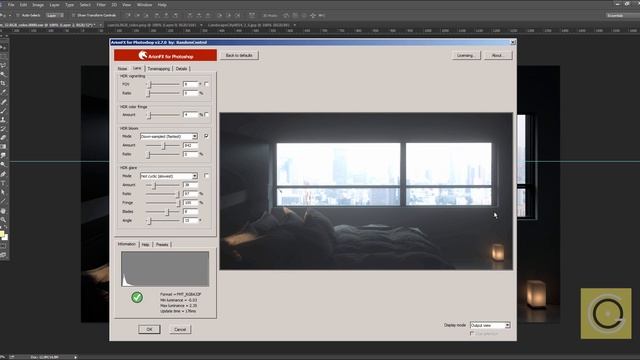
Task: Select the Zoom tool in Photoshop toolbar
Action: (3, 220)
